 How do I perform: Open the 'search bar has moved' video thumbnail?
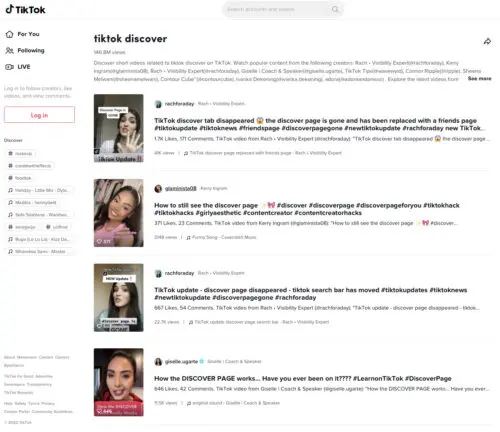[119, 298]
